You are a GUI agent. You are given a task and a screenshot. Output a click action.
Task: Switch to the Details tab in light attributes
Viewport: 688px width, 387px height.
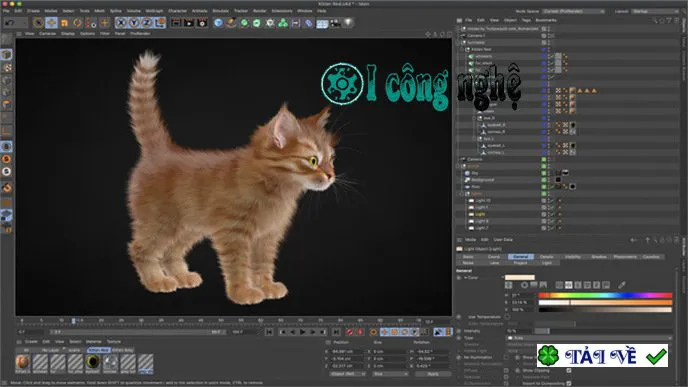pos(546,257)
